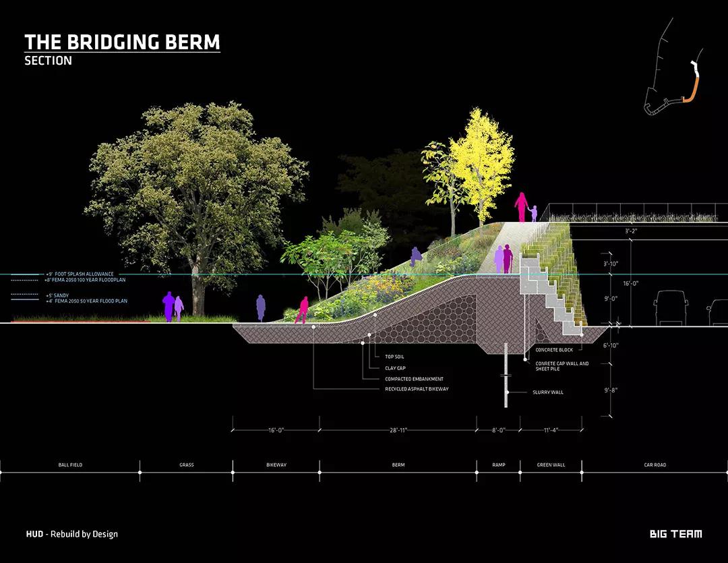
Task: Select the "SLURRY WALL" label
Action: [x=548, y=392]
